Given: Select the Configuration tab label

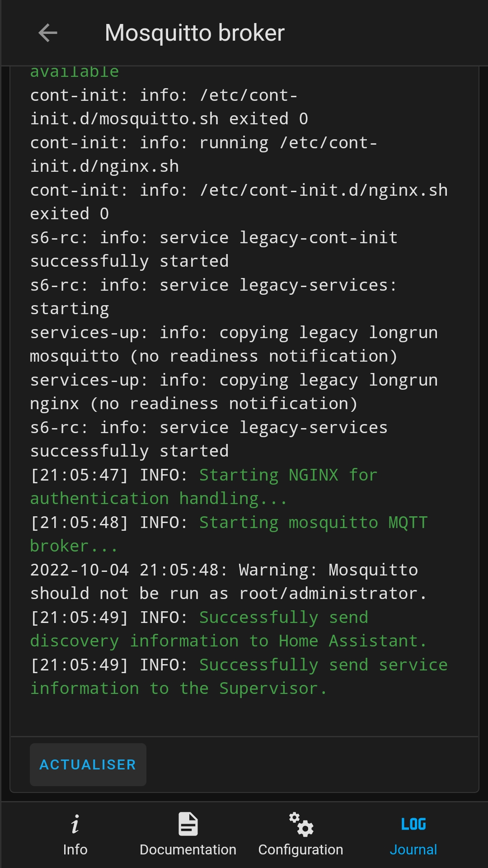Looking at the screenshot, I should 301,849.
